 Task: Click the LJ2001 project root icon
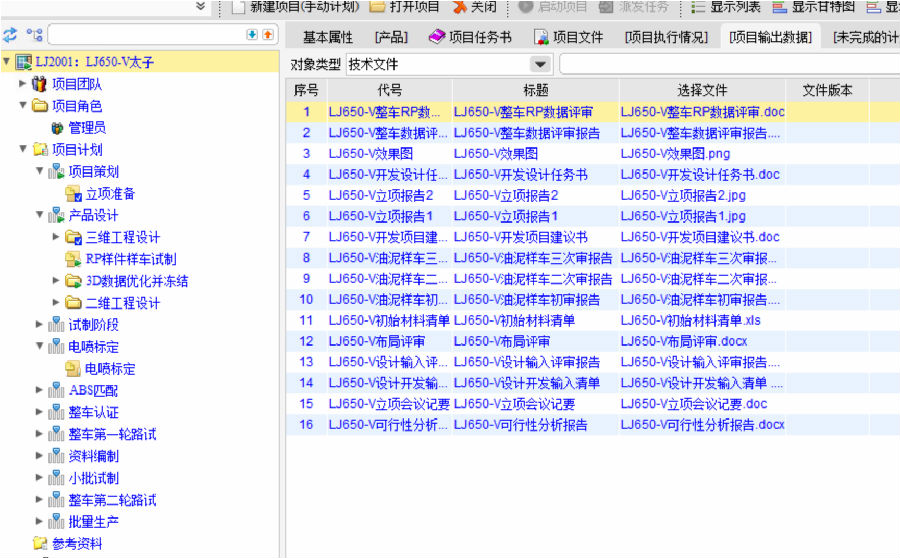(24, 62)
